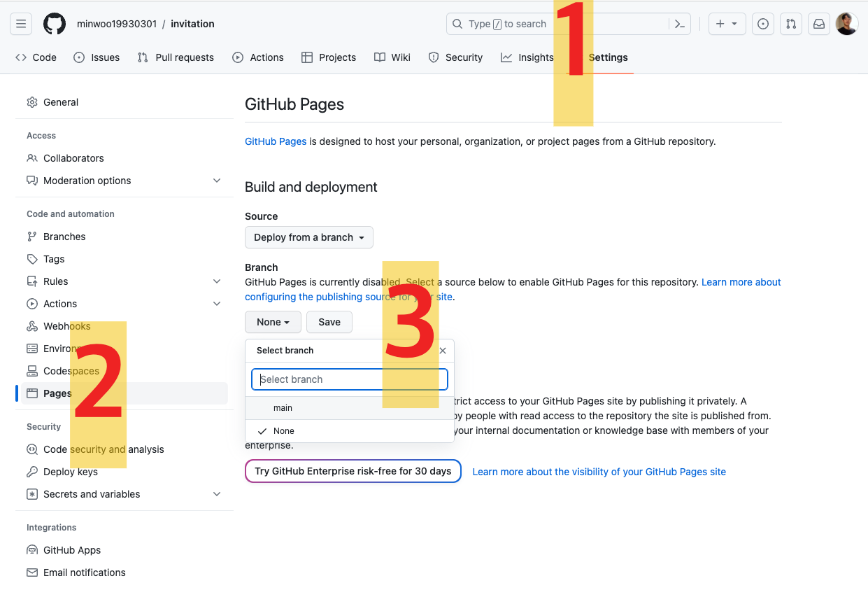Click the General gear icon

tap(32, 102)
